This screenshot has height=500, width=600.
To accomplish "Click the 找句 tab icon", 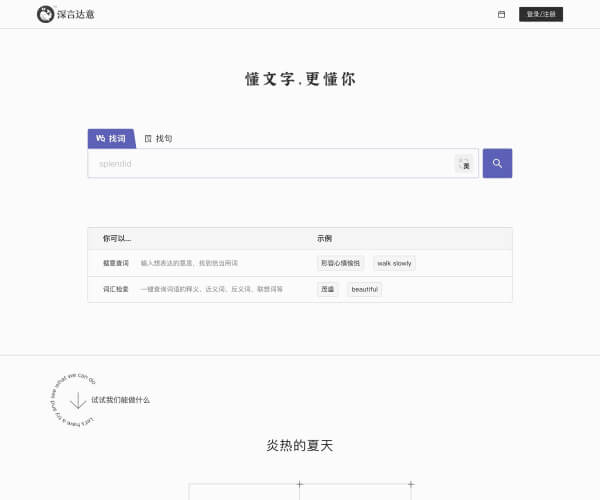I will pyautogui.click(x=148, y=138).
